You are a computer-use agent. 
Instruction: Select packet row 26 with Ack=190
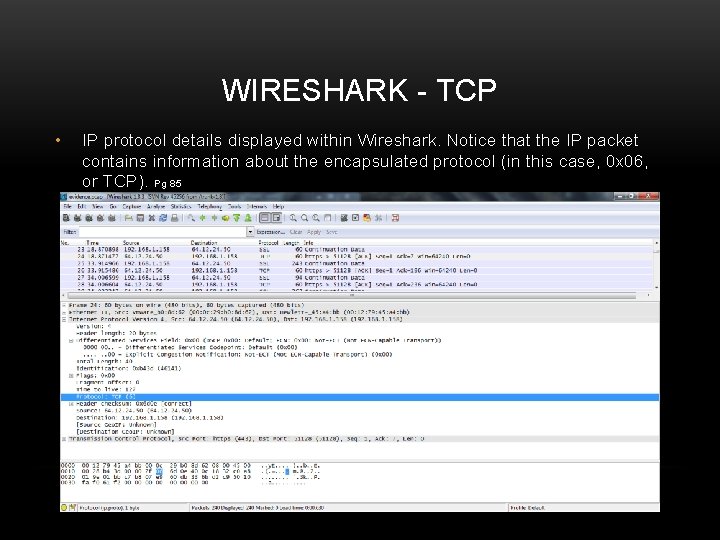pyautogui.click(x=357, y=270)
